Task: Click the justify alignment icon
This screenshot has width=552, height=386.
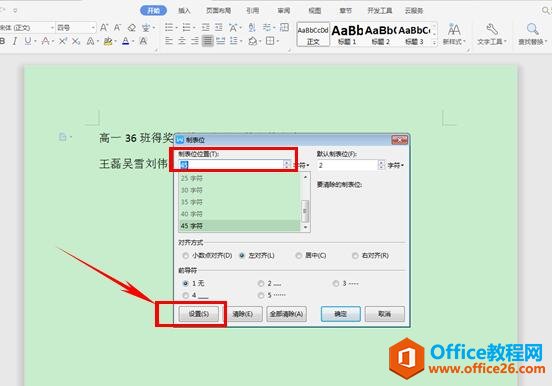Action: [x=208, y=41]
